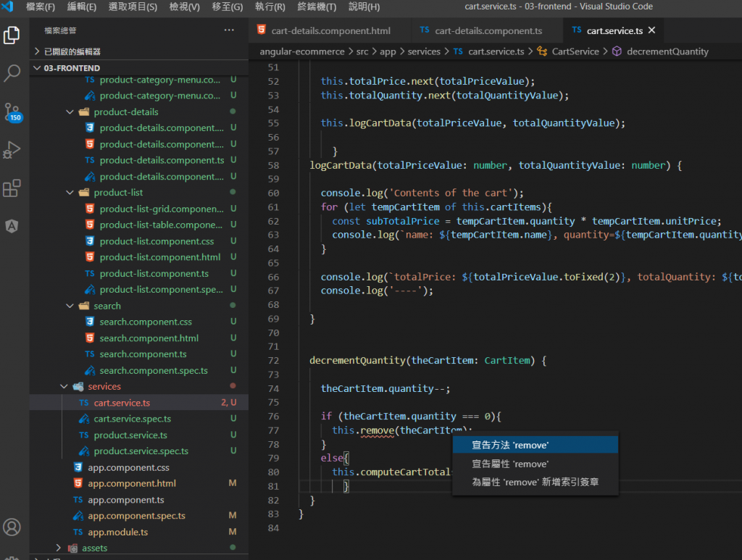Collapse the services folder

(104, 386)
